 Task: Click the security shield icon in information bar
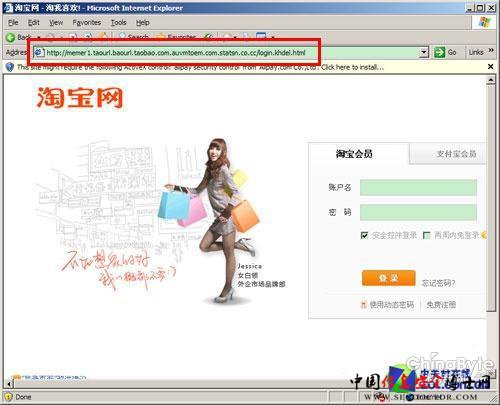point(10,67)
